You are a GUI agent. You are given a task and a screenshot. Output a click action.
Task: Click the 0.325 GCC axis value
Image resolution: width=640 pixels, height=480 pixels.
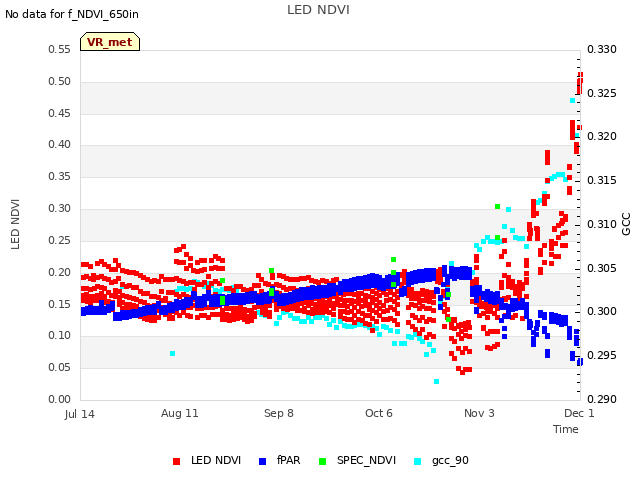coord(602,93)
